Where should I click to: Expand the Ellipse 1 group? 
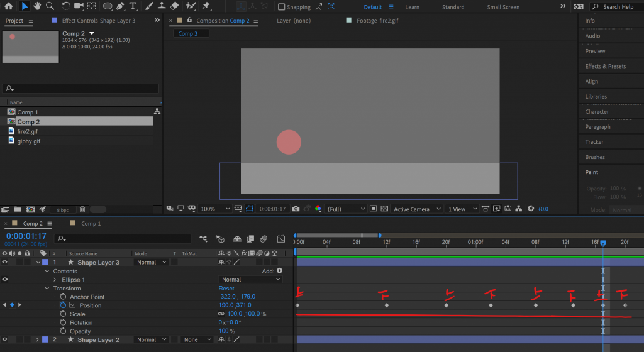[x=55, y=280]
